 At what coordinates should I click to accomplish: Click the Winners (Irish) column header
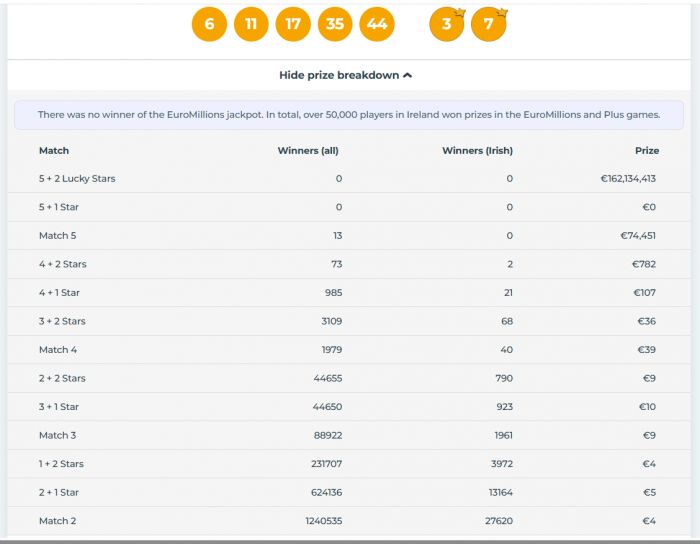(477, 151)
